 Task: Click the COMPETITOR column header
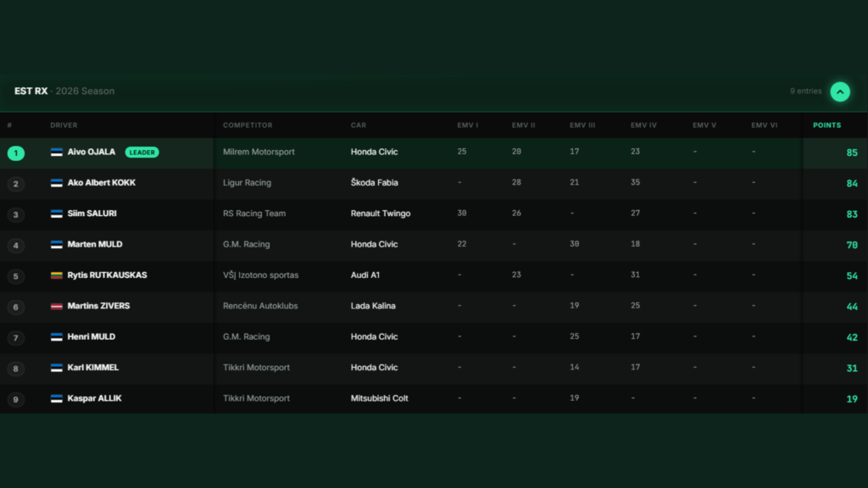point(248,125)
